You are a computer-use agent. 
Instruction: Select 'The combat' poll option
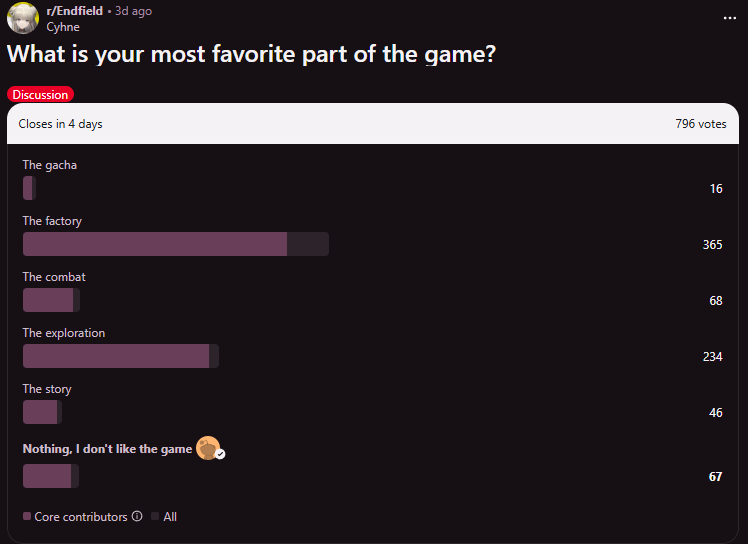54,277
